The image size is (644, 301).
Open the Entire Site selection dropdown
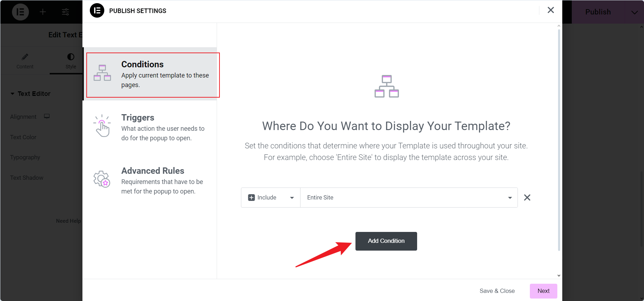coord(409,198)
